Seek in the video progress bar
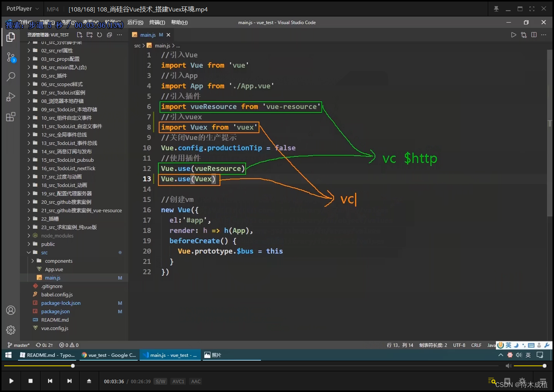554x392 pixels. [251, 366]
